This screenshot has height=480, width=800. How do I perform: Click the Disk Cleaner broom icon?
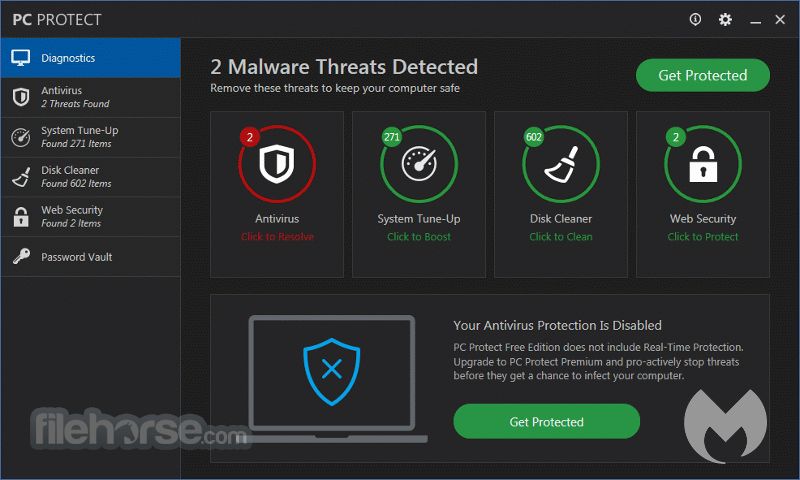coord(561,164)
